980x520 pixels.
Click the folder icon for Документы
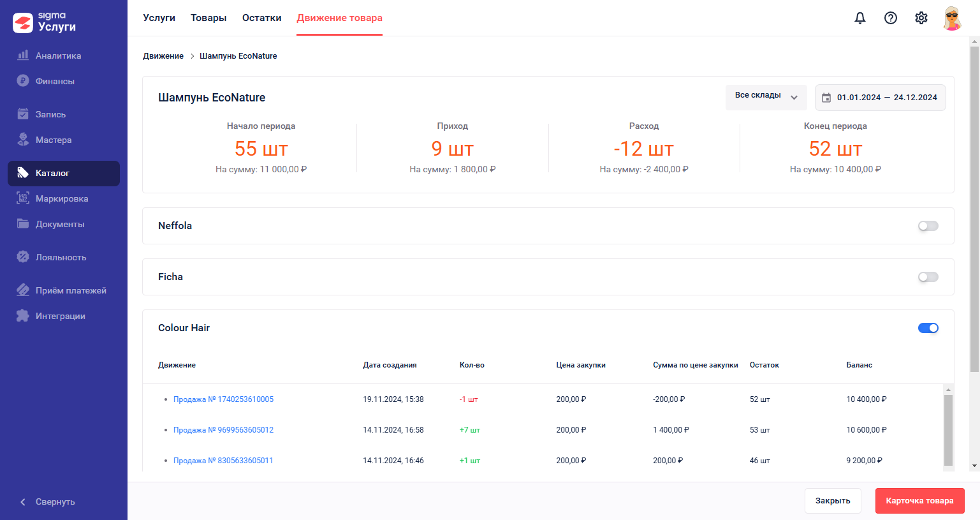[23, 224]
